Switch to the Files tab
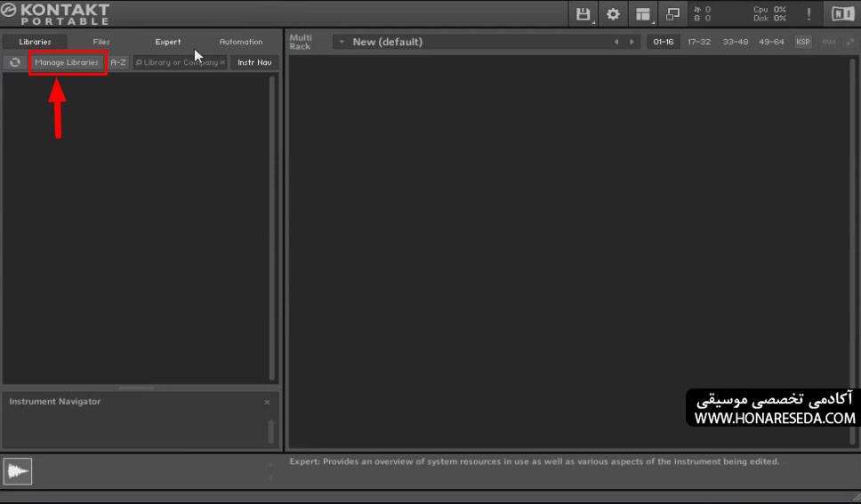Image resolution: width=861 pixels, height=504 pixels. 101,42
